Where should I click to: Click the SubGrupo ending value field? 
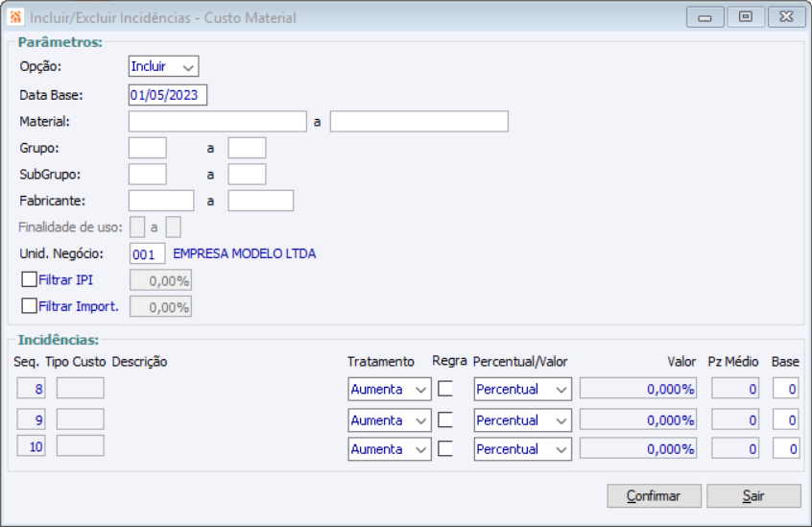pyautogui.click(x=247, y=175)
